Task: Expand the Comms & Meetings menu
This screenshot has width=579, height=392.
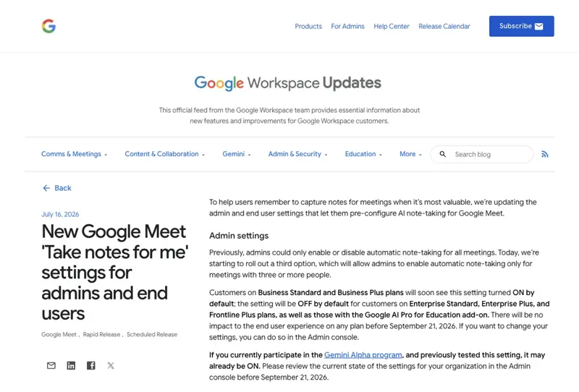Action: click(74, 154)
